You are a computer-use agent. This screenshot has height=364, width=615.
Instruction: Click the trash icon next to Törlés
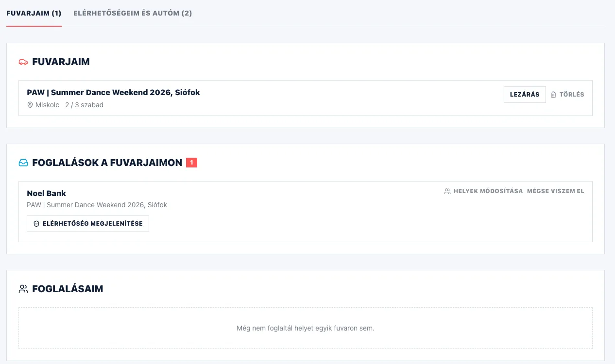coord(553,95)
